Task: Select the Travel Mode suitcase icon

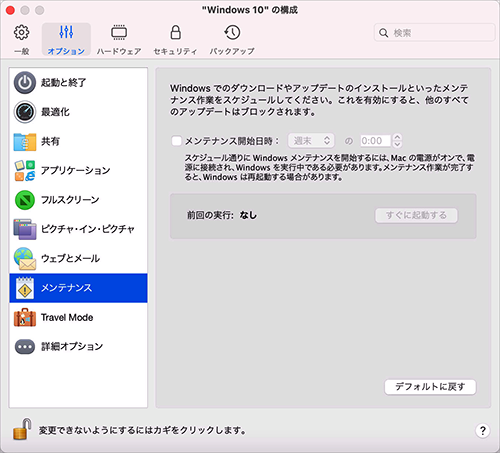Action: pyautogui.click(x=25, y=317)
